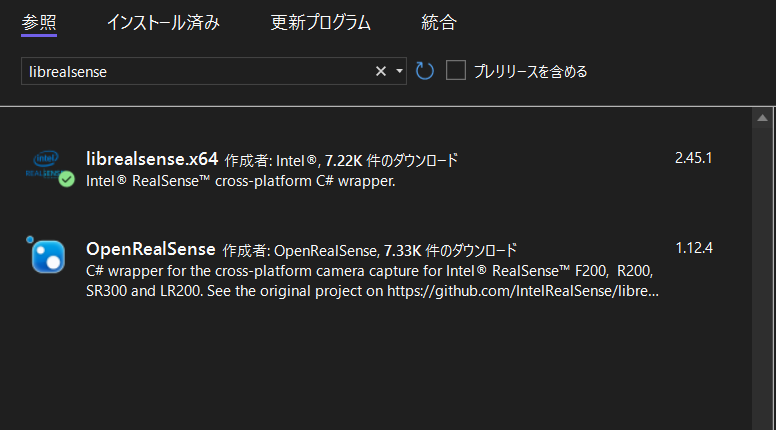
Task: Clear the search box with X icon
Action: click(x=381, y=71)
